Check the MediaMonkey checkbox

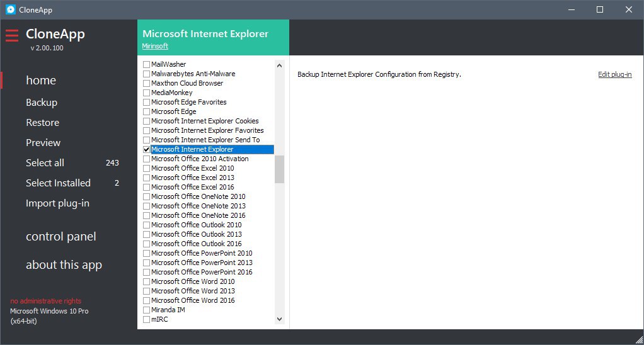pos(146,93)
